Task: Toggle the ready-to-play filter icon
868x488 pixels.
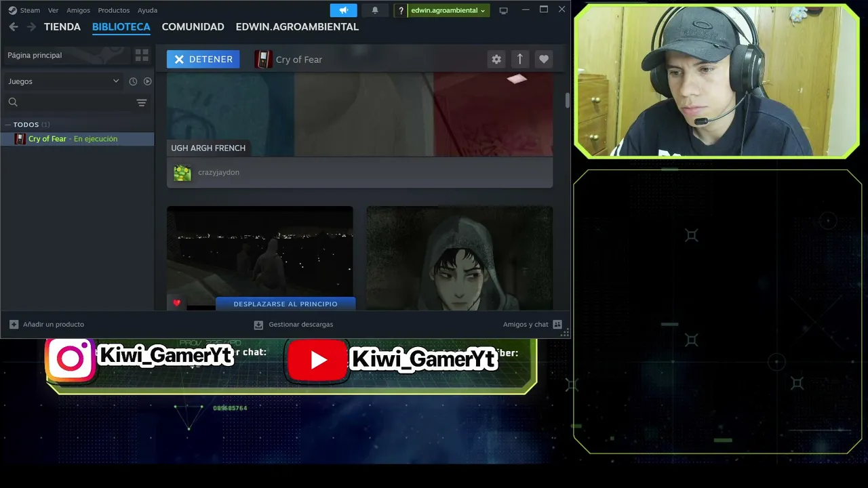Action: [147, 81]
